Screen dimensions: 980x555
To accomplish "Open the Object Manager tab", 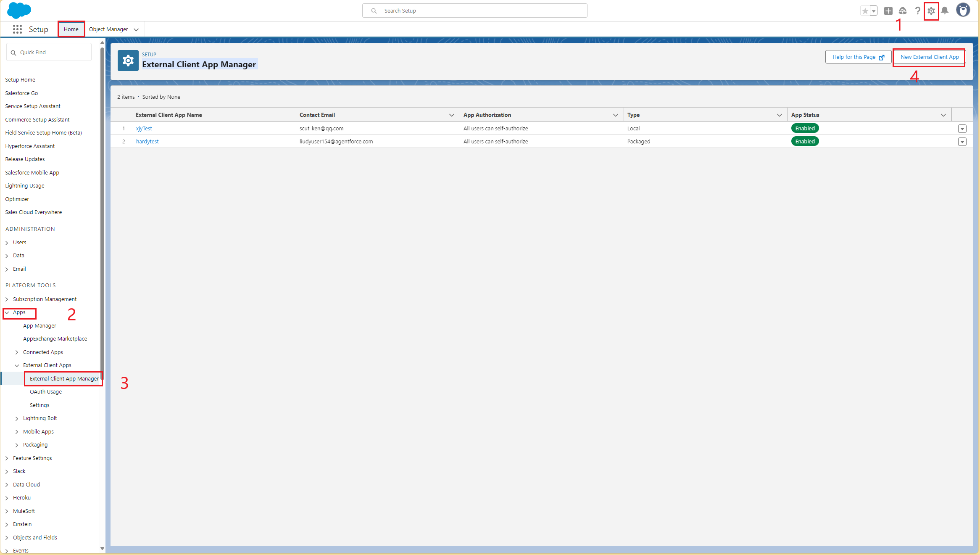I will (x=108, y=29).
